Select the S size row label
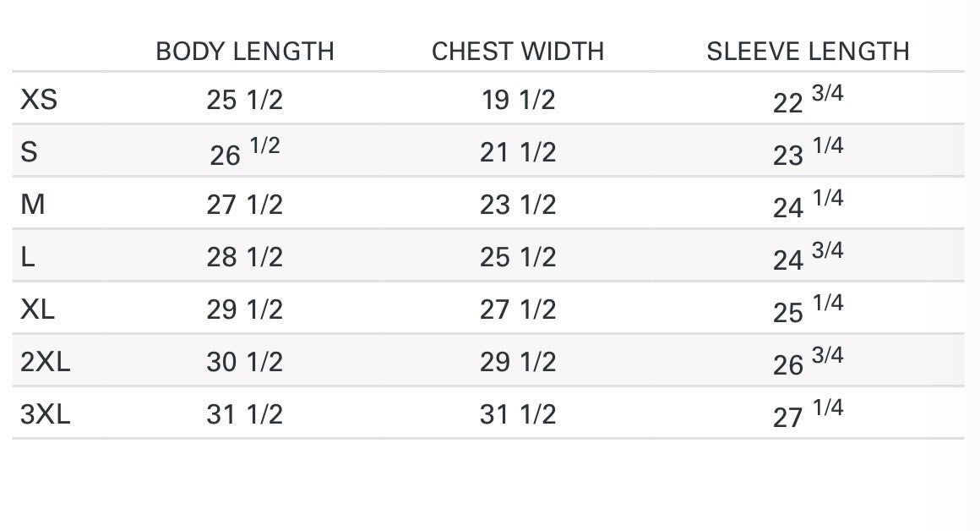 click(29, 153)
